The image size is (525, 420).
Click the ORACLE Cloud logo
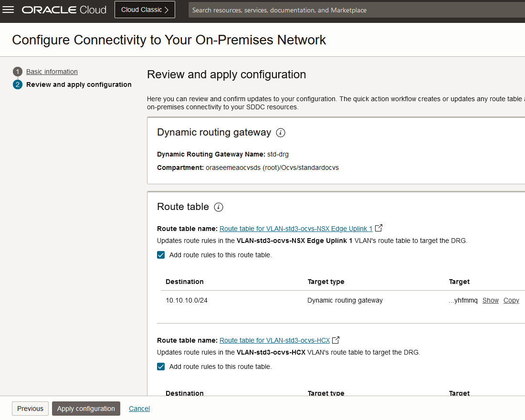63,9
